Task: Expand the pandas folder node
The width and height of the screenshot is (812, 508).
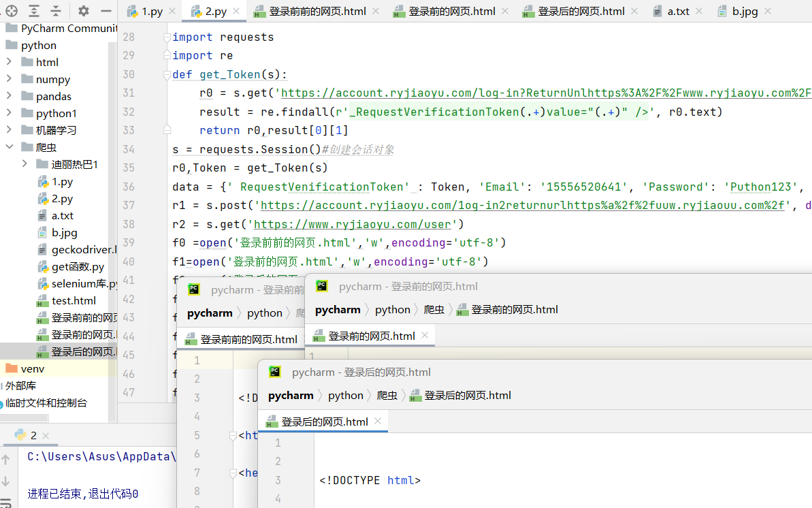Action: click(x=9, y=96)
